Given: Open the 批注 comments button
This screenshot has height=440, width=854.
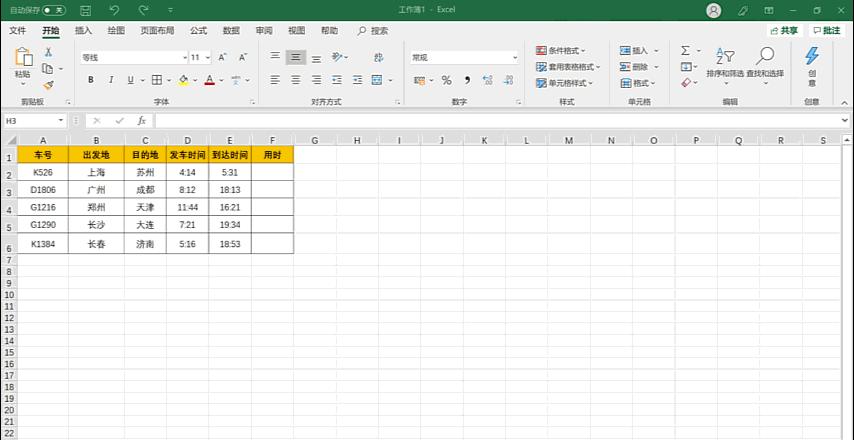Looking at the screenshot, I should [826, 31].
